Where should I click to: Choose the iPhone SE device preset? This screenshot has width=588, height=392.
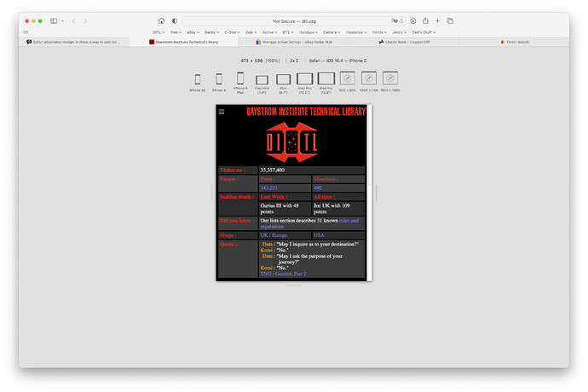point(197,83)
